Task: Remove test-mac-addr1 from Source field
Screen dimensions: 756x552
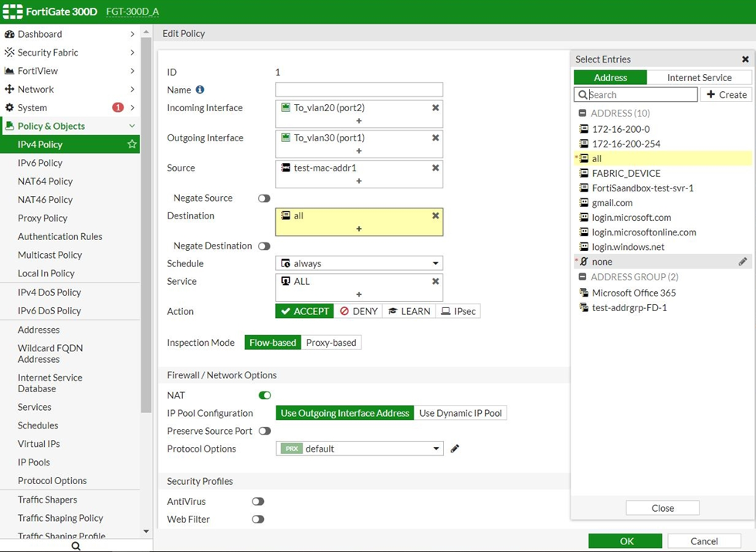Action: (436, 168)
